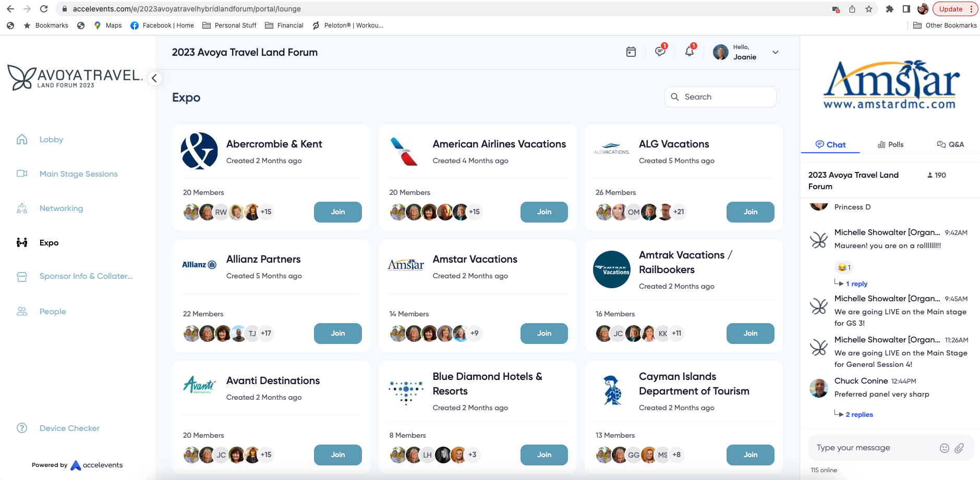Switch to the Polls tab

(x=891, y=144)
